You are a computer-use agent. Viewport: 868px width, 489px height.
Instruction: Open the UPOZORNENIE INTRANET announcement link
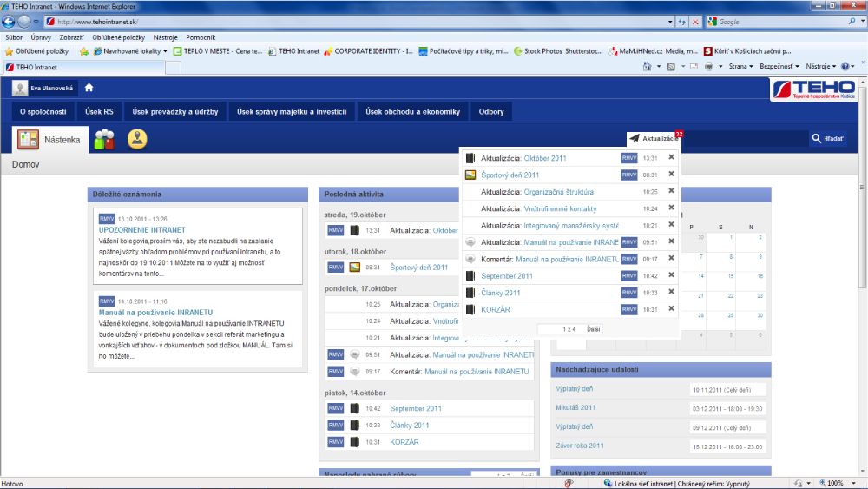(142, 229)
